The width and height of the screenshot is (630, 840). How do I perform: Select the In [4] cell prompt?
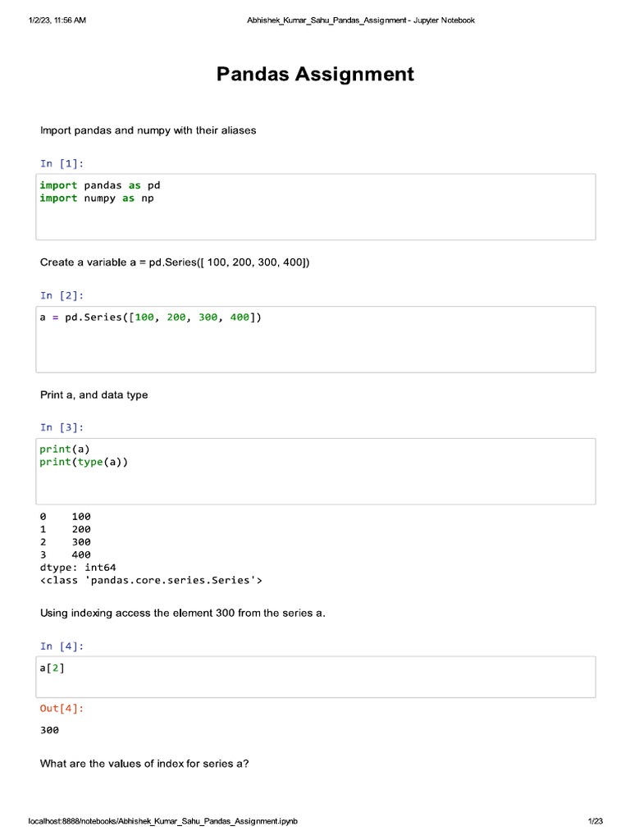62,646
